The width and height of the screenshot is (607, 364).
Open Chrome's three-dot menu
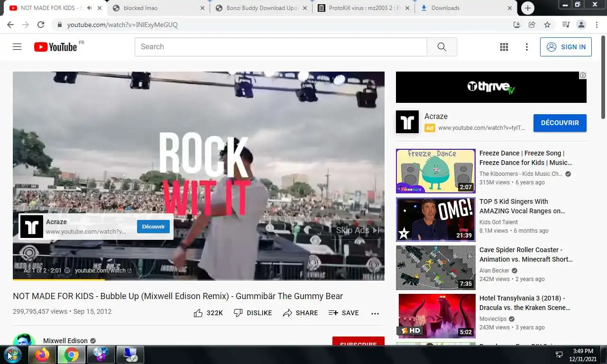point(596,25)
